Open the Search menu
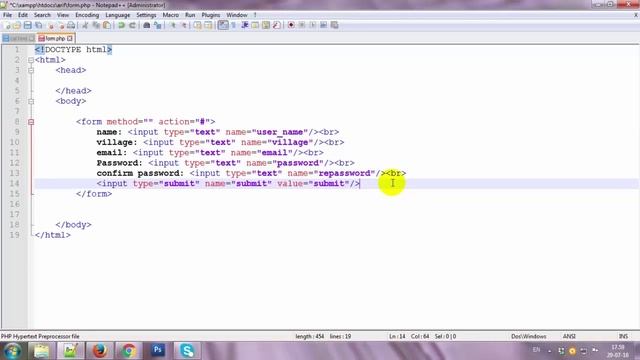This screenshot has width=640, height=360. point(42,15)
